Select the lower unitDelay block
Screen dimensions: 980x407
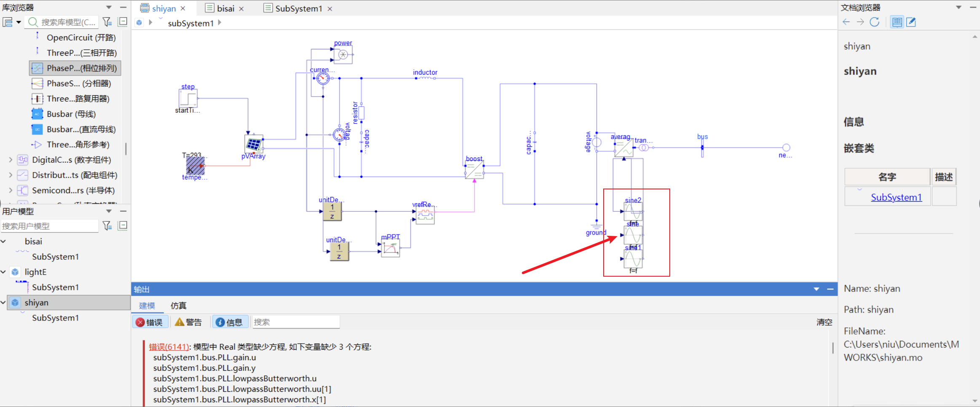click(339, 251)
